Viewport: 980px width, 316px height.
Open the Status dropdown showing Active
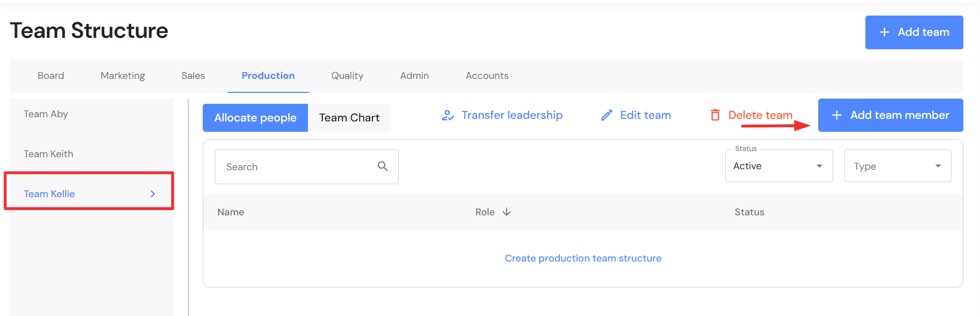(779, 166)
